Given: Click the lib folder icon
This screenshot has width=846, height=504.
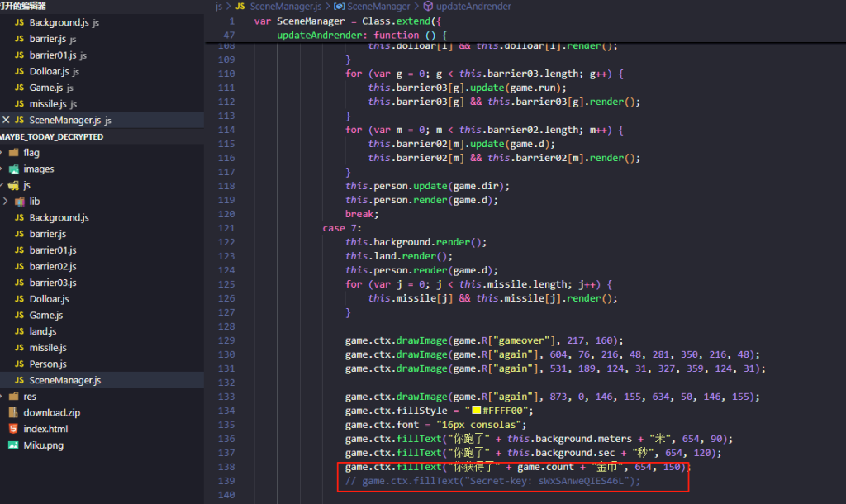Looking at the screenshot, I should click(x=19, y=202).
